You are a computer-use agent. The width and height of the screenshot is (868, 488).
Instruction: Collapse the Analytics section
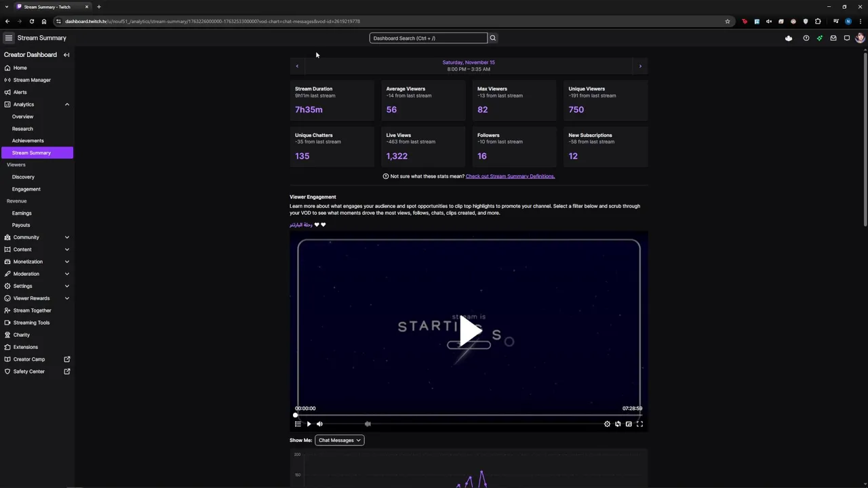(x=66, y=104)
